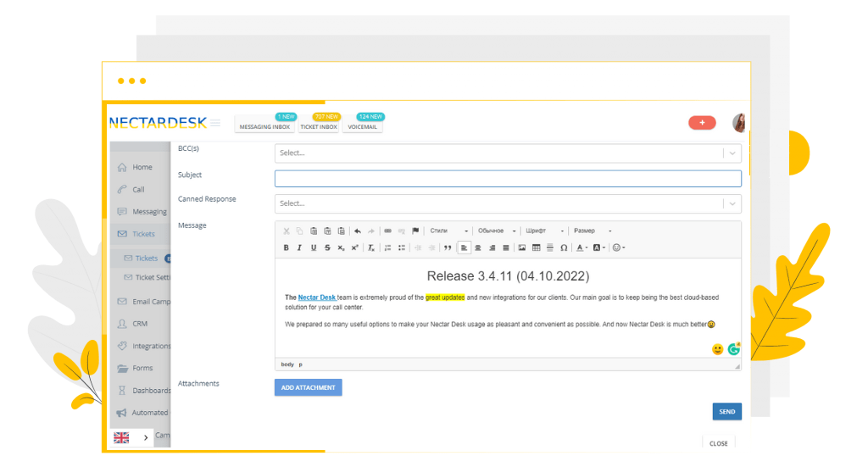Image resolution: width=868 pixels, height=467 pixels.
Task: Insert a bulleted list
Action: (401, 247)
